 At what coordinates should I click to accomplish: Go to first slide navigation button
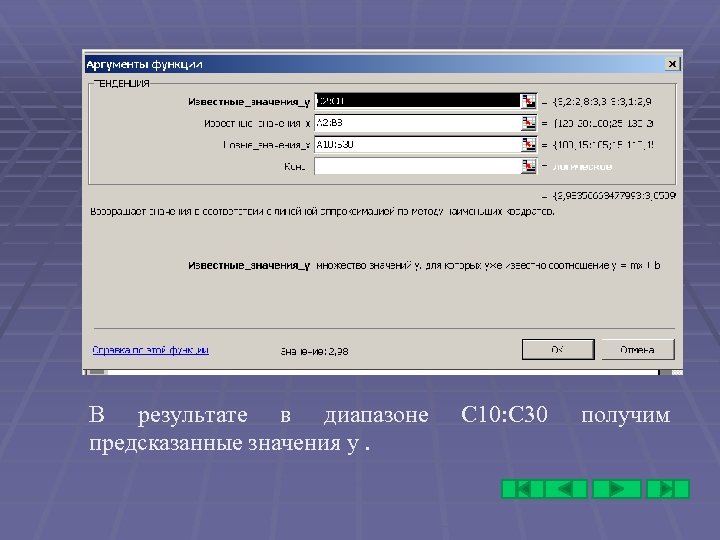tap(522, 489)
